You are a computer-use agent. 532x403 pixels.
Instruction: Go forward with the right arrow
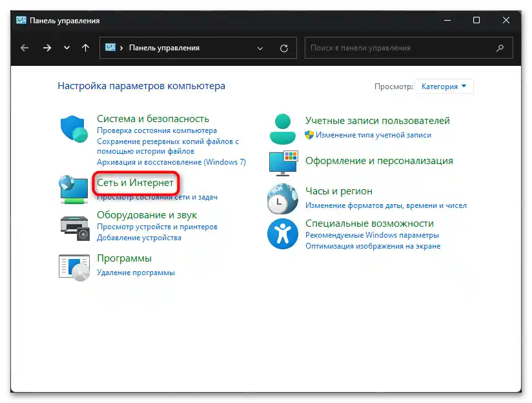pos(47,48)
